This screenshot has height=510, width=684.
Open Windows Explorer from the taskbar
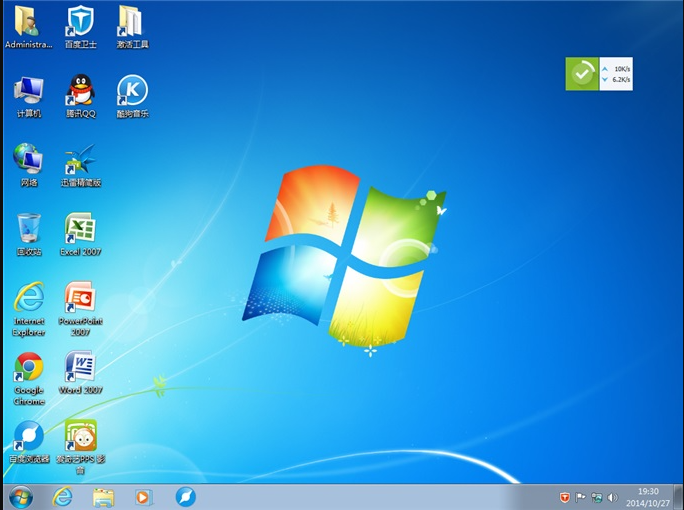coord(103,497)
